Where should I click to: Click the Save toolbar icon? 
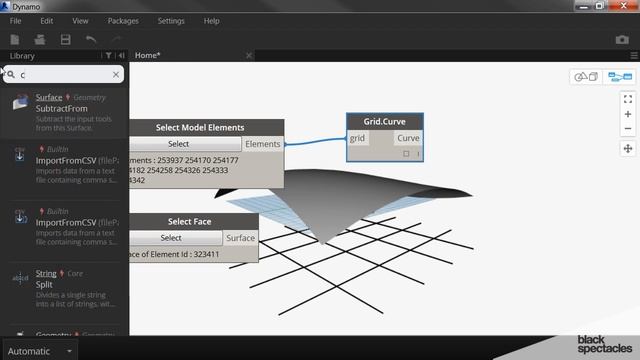click(65, 39)
